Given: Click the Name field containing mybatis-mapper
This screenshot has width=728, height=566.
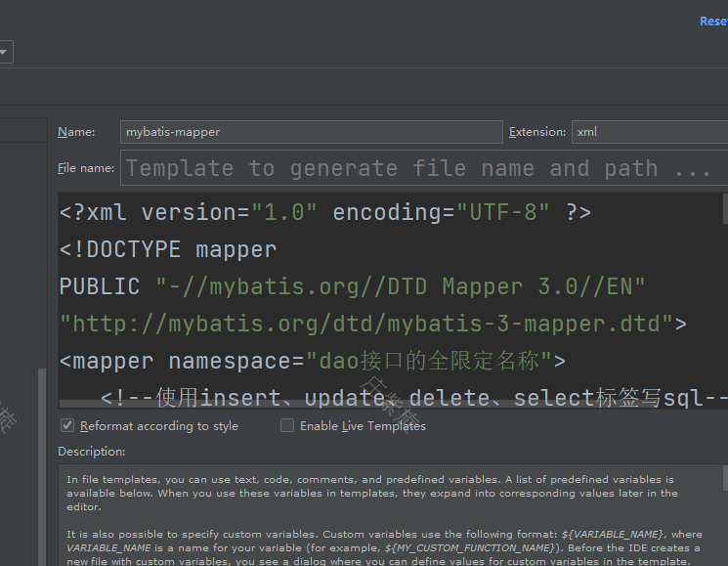Looking at the screenshot, I should pos(311,132).
